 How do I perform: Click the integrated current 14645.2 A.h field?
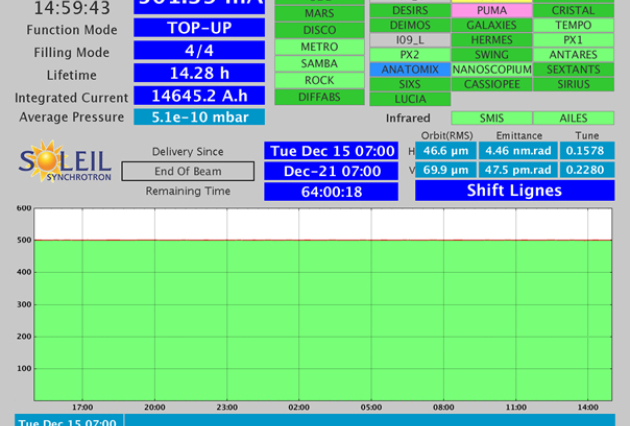tap(199, 96)
